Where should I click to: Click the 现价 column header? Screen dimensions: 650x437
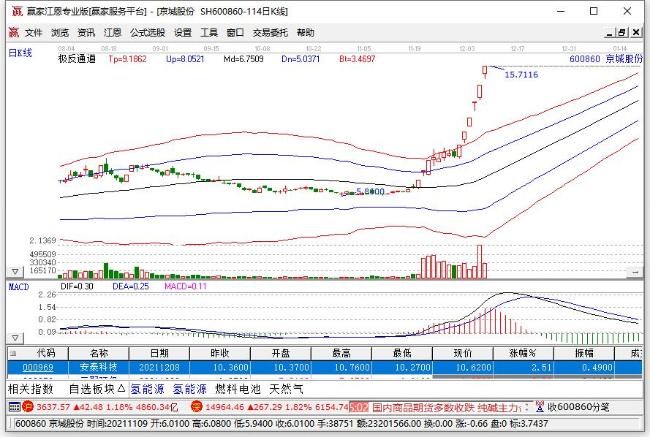(463, 353)
